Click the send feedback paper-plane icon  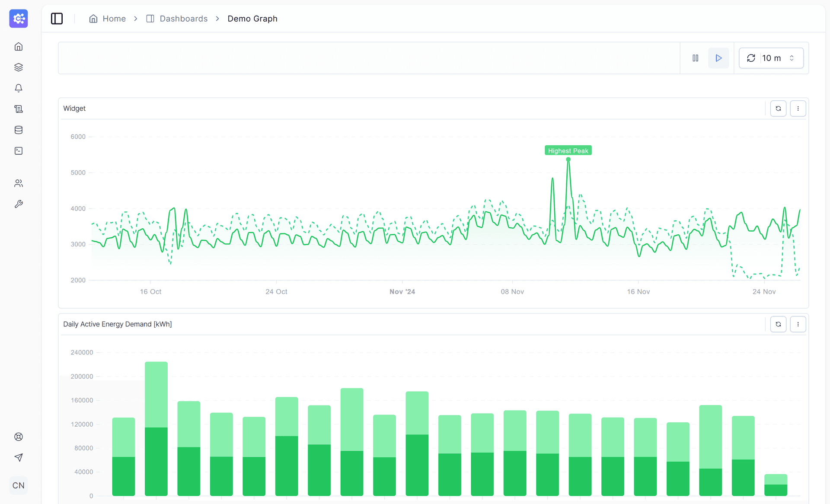coord(19,457)
